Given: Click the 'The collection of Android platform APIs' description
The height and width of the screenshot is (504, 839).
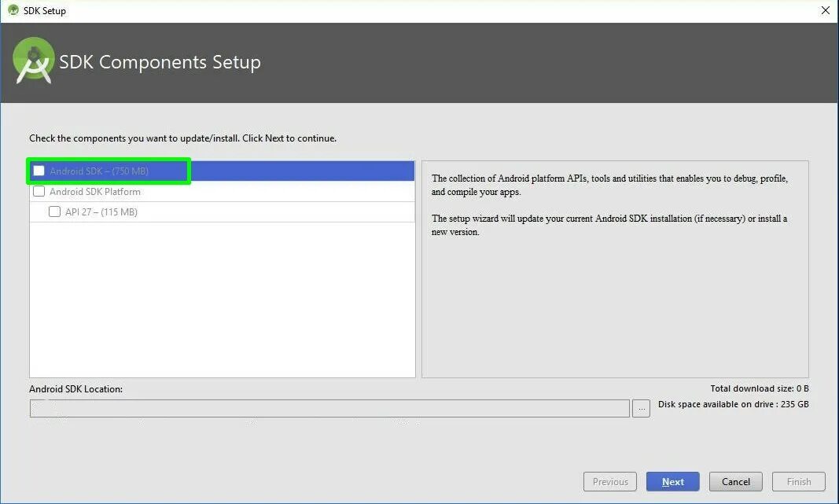Looking at the screenshot, I should click(609, 185).
